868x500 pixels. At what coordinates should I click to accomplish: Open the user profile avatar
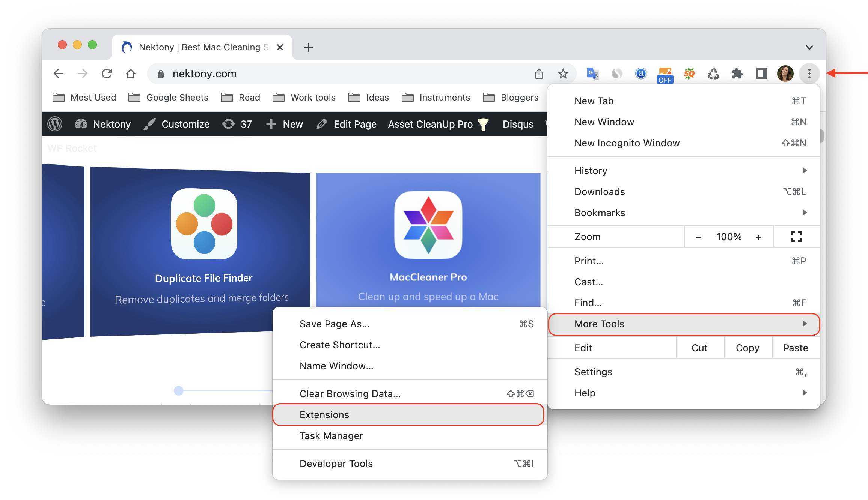[x=785, y=74]
